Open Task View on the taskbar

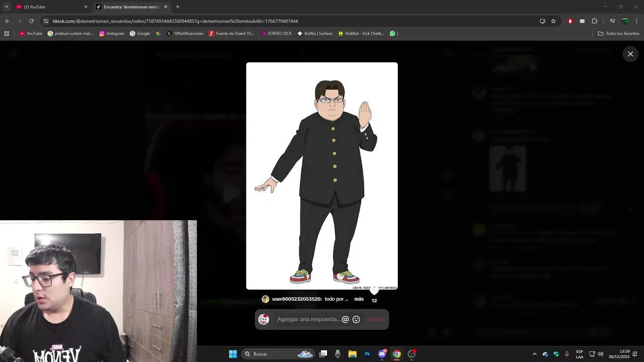(x=324, y=354)
